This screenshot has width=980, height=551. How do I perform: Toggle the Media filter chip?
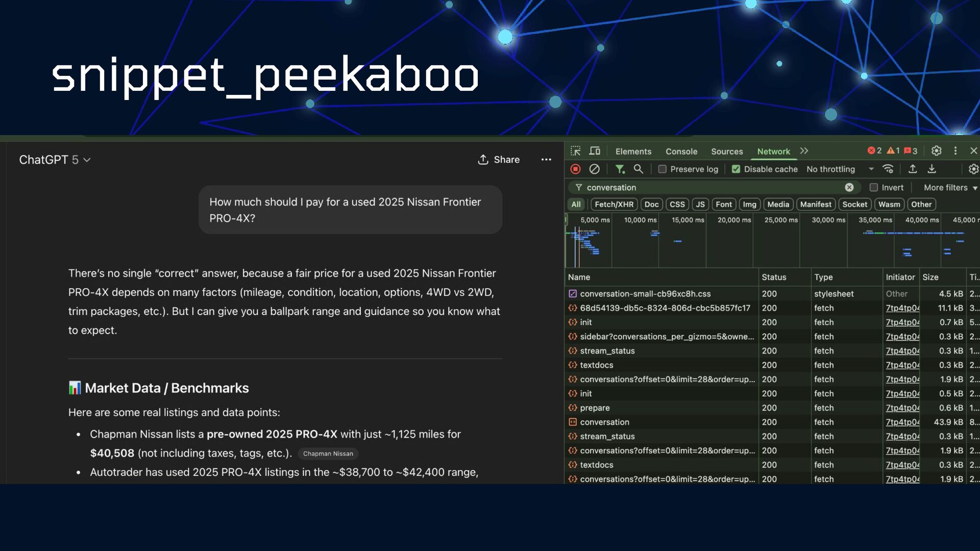click(778, 204)
